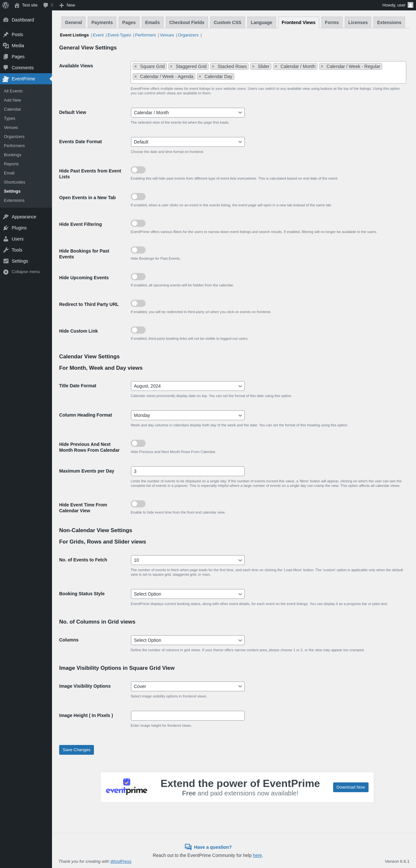Switch to the Payments tab
Viewport: 416px width, 868px height.
(102, 22)
